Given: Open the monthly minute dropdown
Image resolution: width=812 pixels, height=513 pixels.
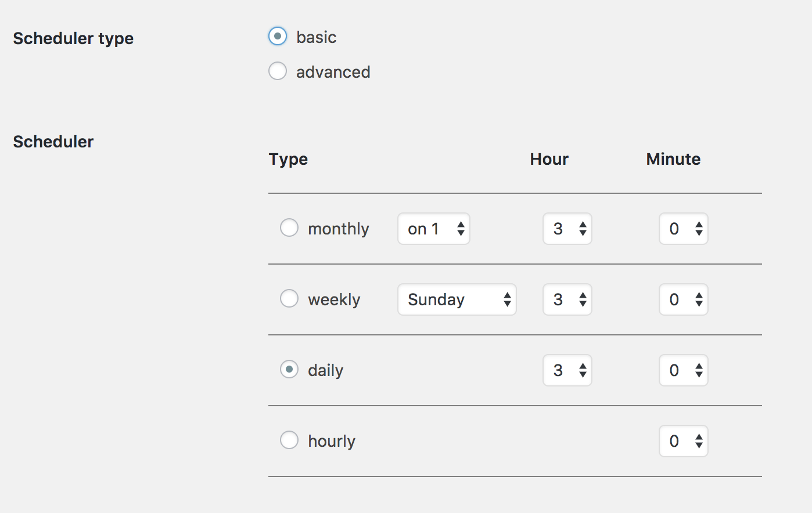Looking at the screenshot, I should 683,229.
